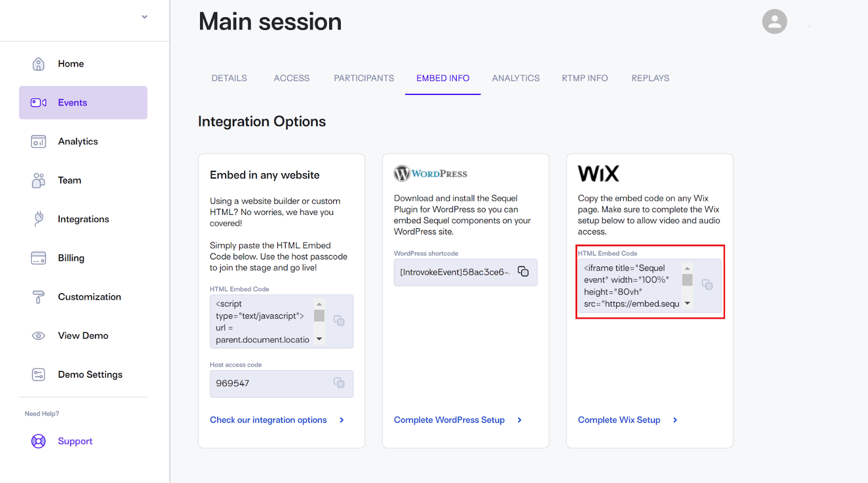Image resolution: width=868 pixels, height=483 pixels.
Task: Copy the website HTML embed code
Action: click(x=339, y=321)
